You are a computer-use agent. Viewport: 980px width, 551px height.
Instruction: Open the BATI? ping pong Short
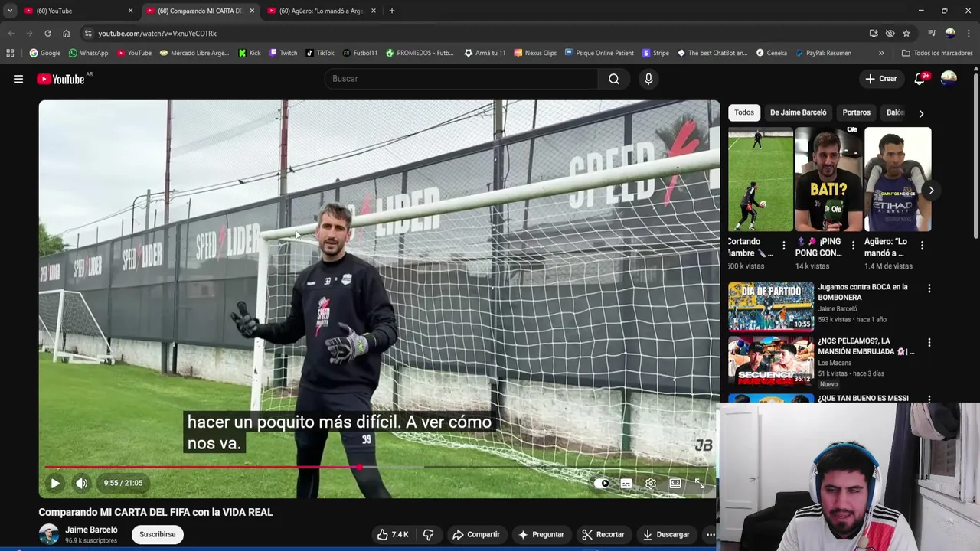coord(828,180)
